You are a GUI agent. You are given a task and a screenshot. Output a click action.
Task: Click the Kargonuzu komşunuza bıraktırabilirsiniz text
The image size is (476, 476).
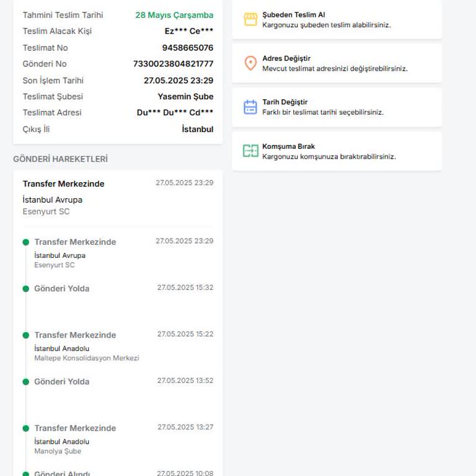click(x=329, y=157)
